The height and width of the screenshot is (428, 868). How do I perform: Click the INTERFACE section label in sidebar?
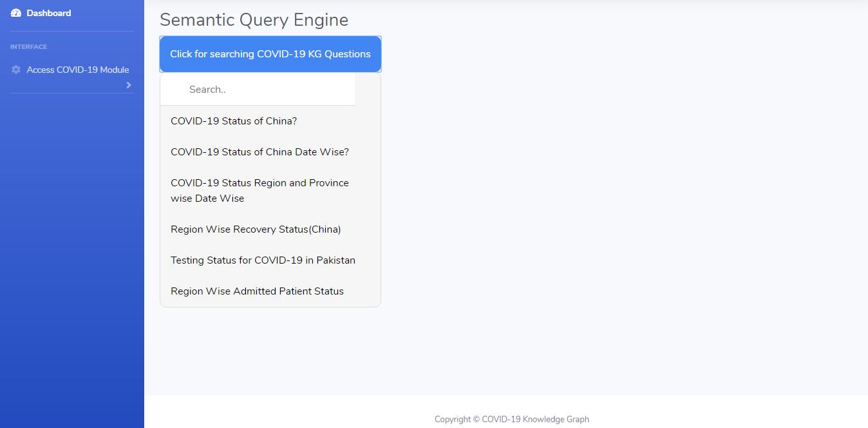click(28, 47)
